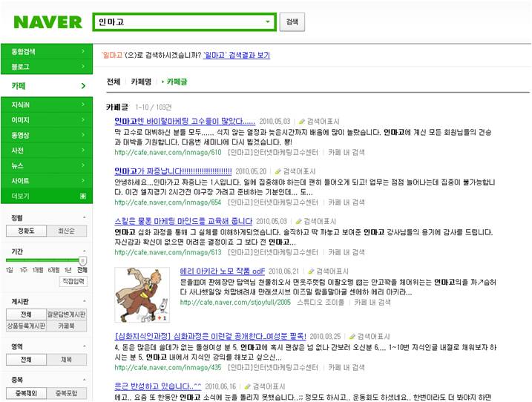Select 카페북 board filter

[66, 326]
